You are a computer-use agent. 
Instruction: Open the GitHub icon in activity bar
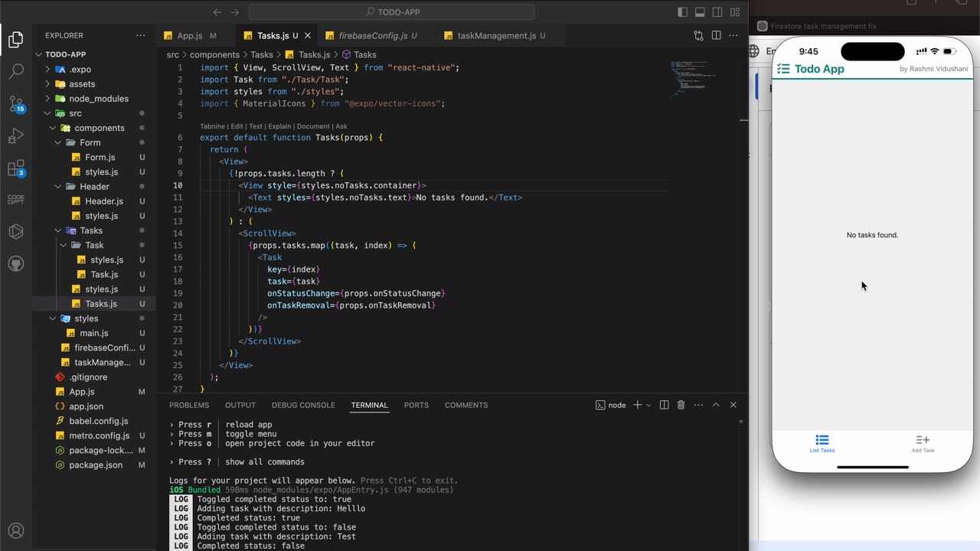(16, 264)
